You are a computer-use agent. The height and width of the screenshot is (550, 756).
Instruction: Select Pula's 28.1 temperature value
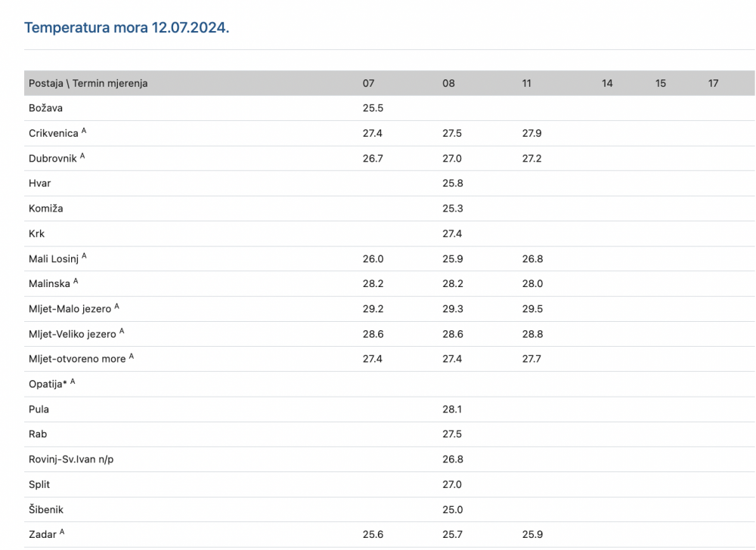[x=452, y=409]
